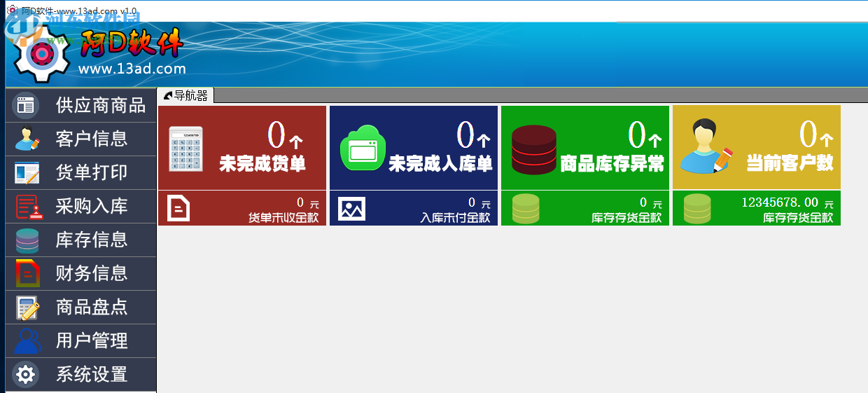Image resolution: width=868 pixels, height=393 pixels.
Task: Click the 入库未付金款 text
Action: tap(455, 218)
